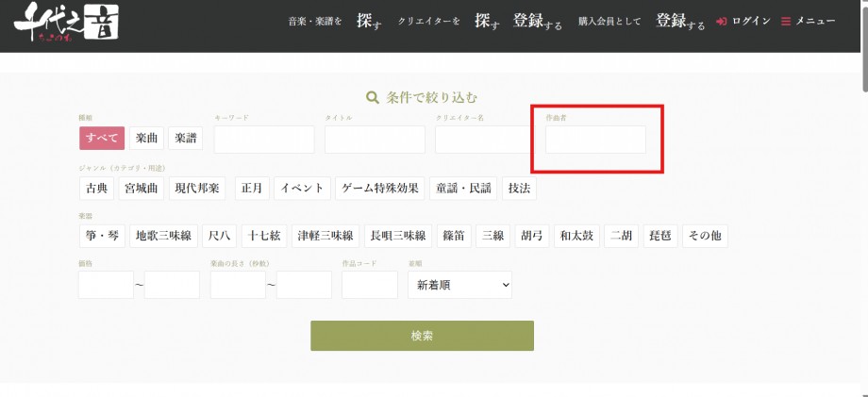Click the 作品コード input box
868x397 pixels.
tap(369, 285)
